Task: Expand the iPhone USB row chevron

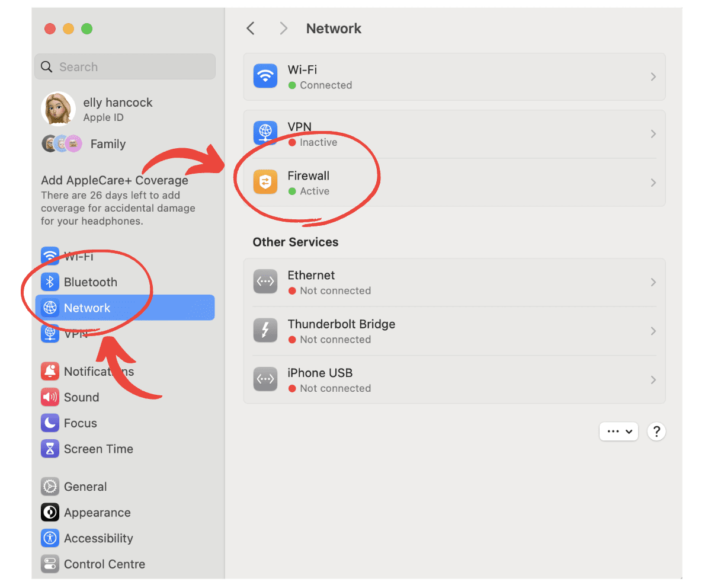Action: 653,380
